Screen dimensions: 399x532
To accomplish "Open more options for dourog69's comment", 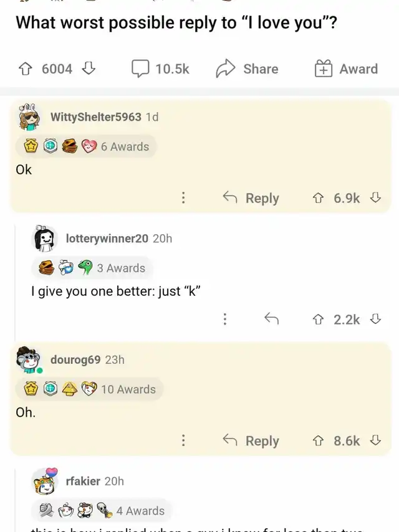I will point(183,440).
